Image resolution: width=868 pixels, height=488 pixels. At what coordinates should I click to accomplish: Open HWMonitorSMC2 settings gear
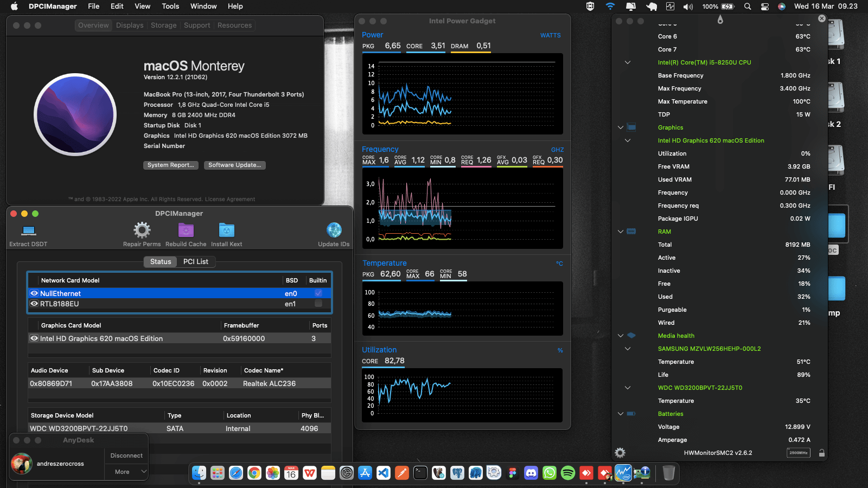click(x=620, y=452)
